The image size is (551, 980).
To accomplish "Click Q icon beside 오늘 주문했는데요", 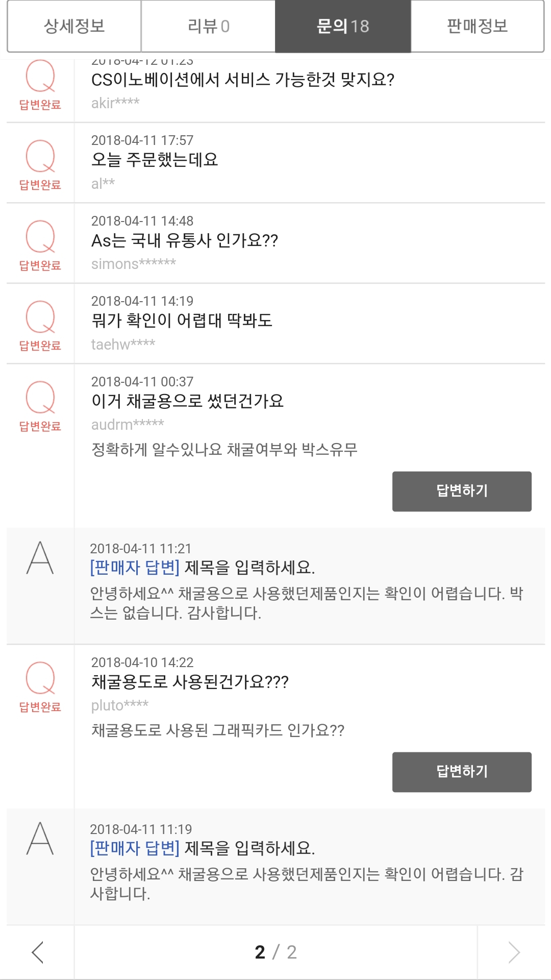I will coord(40,157).
